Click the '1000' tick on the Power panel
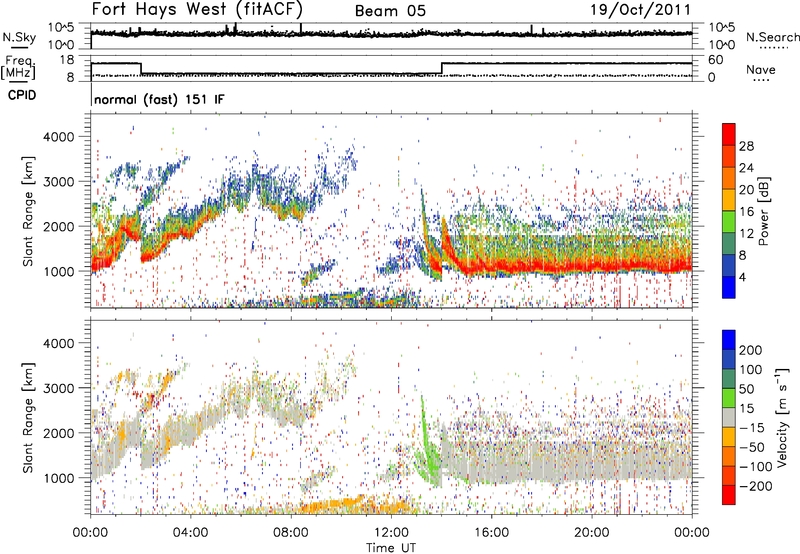The width and height of the screenshot is (800, 554). 59,271
